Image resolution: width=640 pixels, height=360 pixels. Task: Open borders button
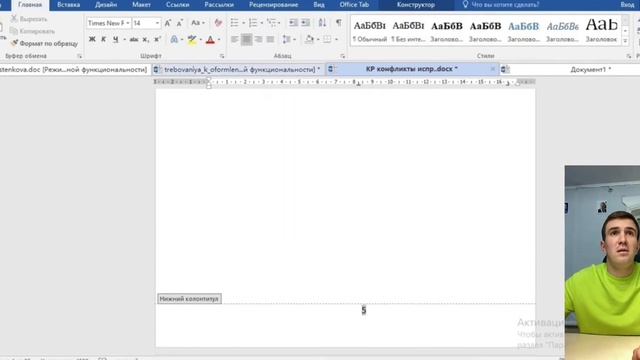tap(327, 39)
